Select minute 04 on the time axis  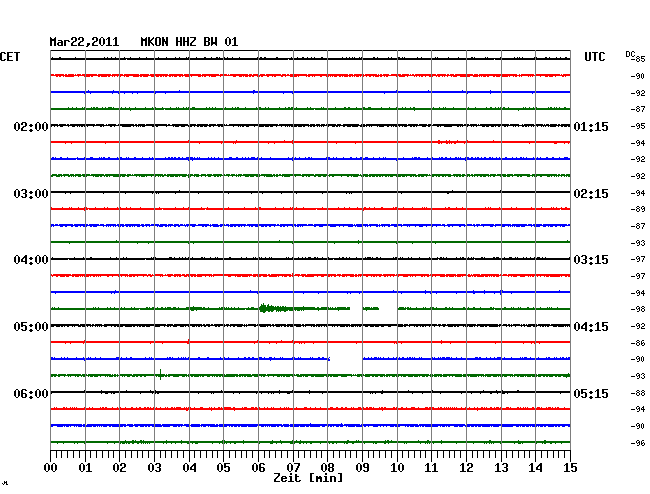point(189,468)
